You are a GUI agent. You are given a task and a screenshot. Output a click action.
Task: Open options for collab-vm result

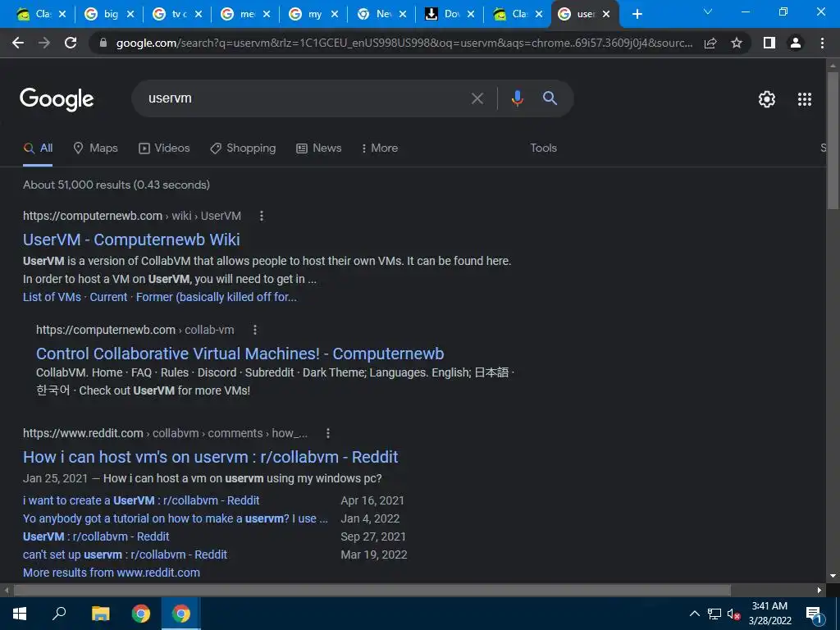pos(255,330)
